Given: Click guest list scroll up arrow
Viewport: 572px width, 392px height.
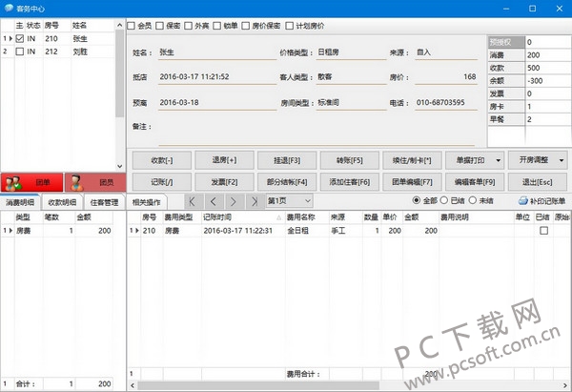Looking at the screenshot, I should 120,25.
